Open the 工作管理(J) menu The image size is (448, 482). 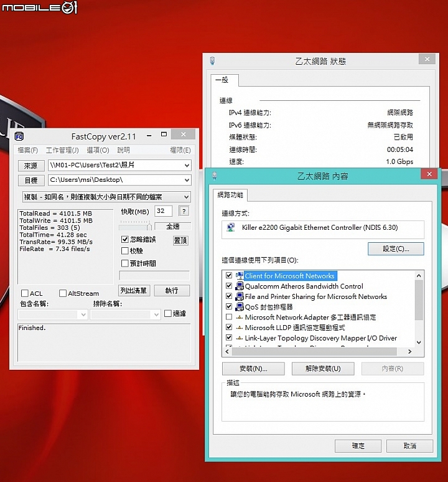tap(62, 150)
